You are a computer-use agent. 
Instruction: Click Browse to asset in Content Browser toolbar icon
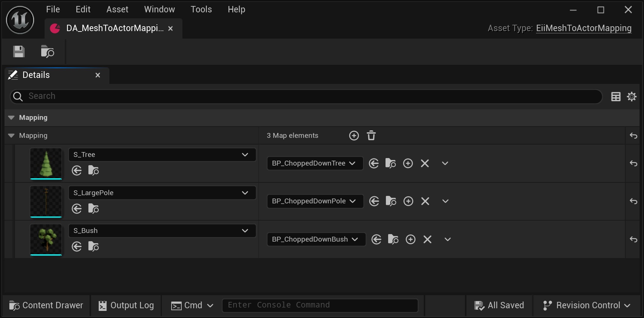47,52
